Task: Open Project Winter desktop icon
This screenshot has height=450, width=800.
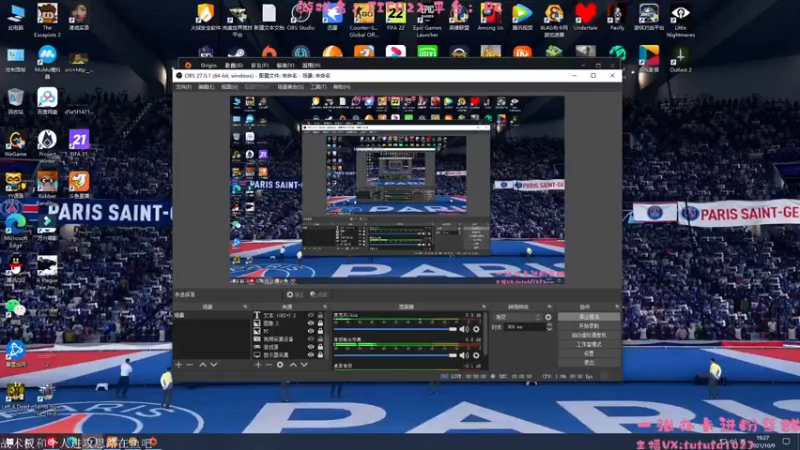Action: (x=47, y=146)
